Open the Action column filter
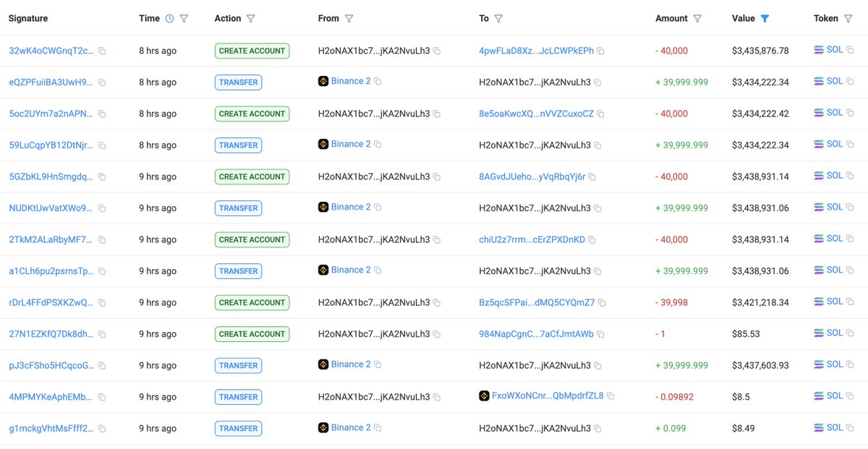The width and height of the screenshot is (868, 449). [x=250, y=19]
